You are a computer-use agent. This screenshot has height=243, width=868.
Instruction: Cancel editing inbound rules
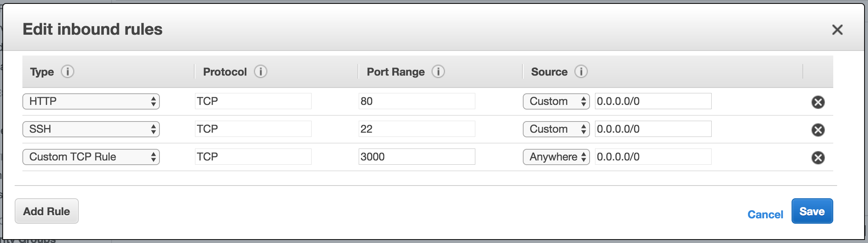(765, 214)
